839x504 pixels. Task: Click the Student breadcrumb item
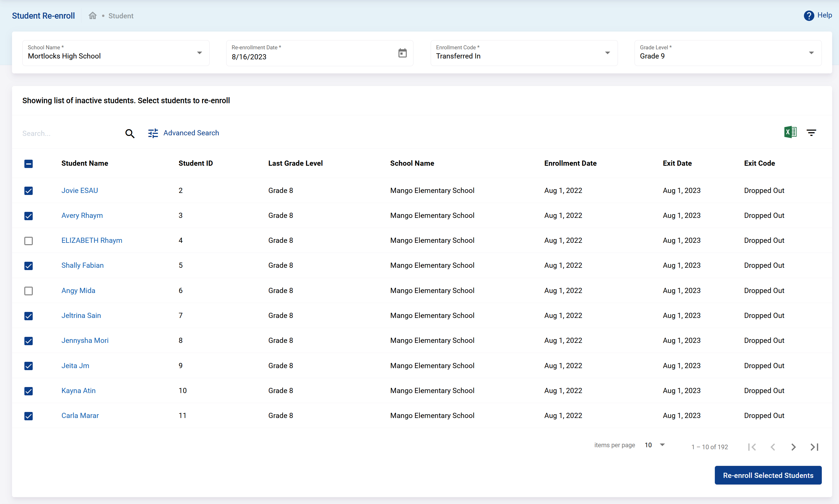(x=121, y=16)
